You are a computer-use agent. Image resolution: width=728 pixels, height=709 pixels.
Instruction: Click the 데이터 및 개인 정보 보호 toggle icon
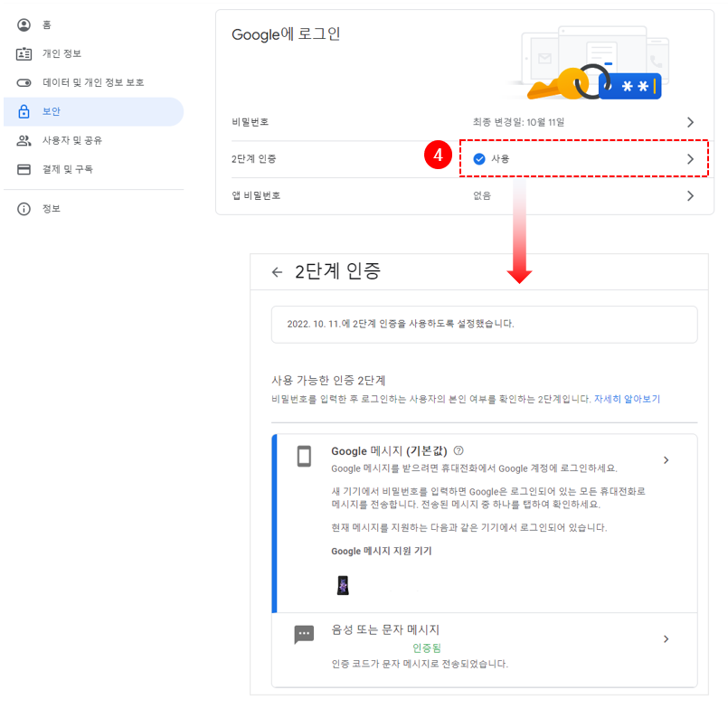[24, 82]
